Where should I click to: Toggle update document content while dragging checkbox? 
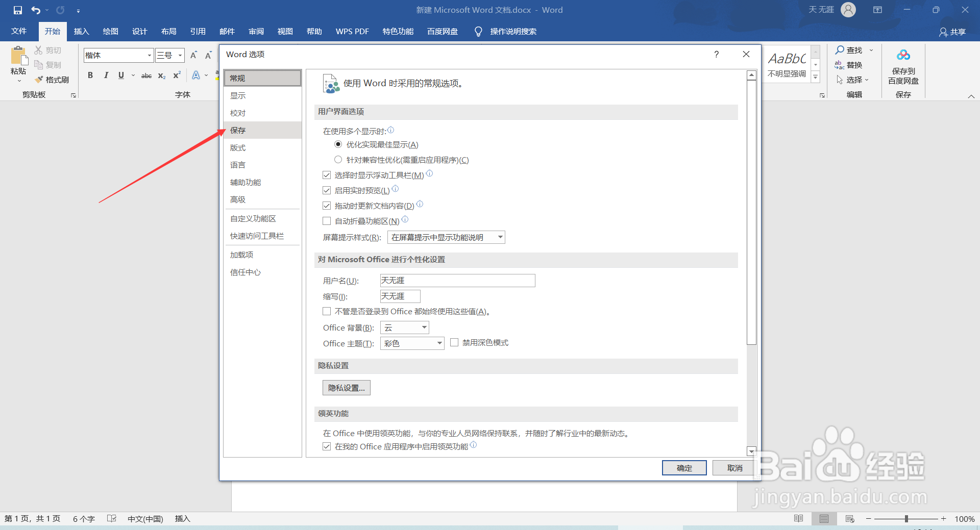327,206
